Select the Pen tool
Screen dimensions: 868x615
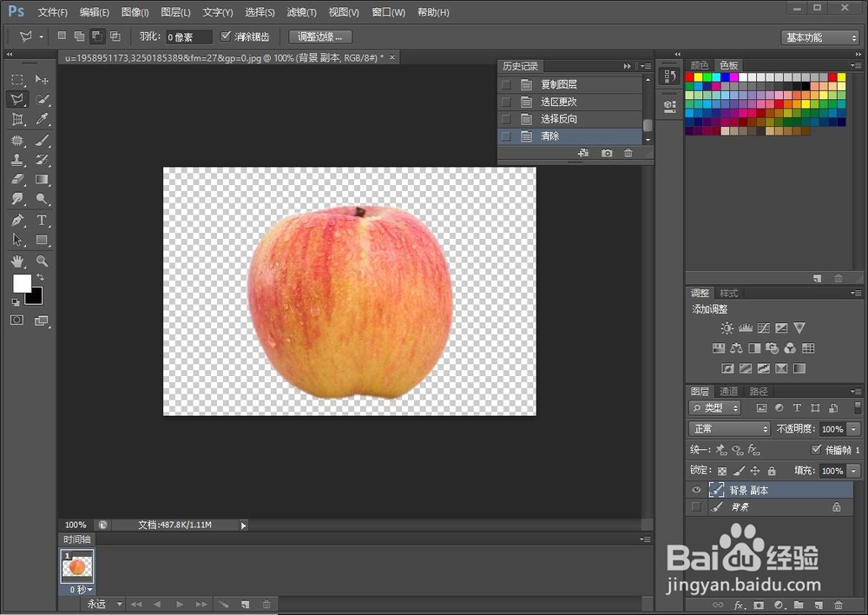[17, 220]
